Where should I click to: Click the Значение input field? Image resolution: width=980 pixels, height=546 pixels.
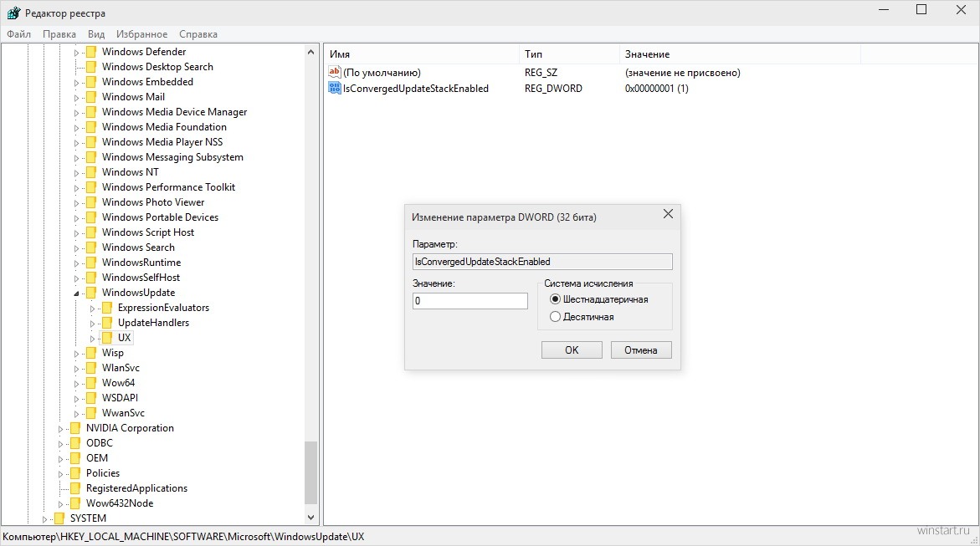coord(470,301)
